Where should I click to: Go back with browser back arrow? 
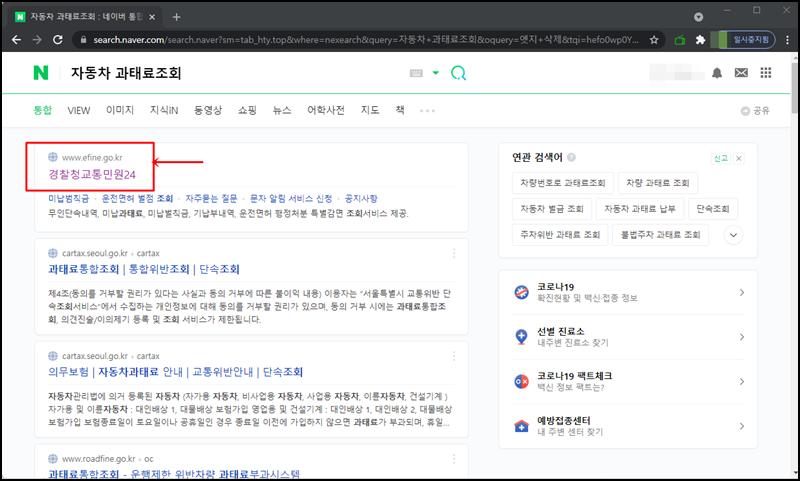point(16,40)
